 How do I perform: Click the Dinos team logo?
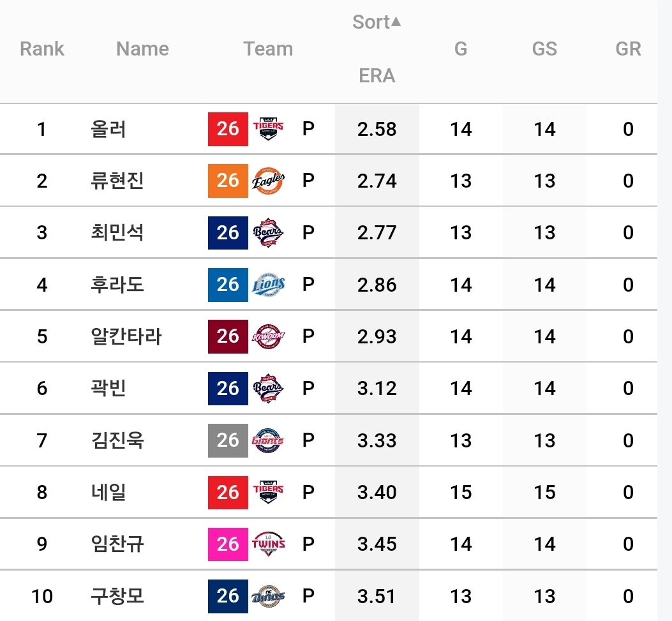pos(268,596)
